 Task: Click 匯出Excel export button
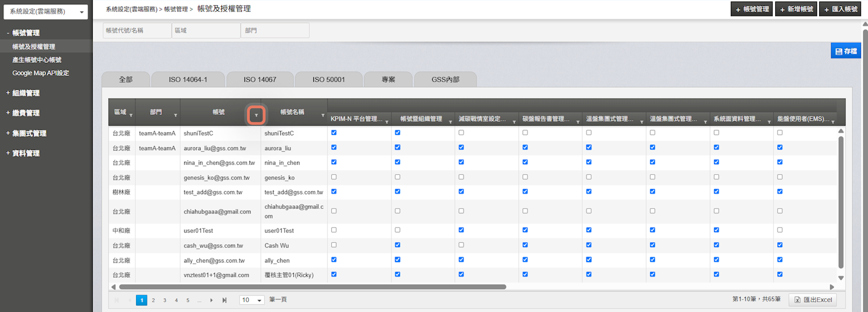pyautogui.click(x=813, y=300)
